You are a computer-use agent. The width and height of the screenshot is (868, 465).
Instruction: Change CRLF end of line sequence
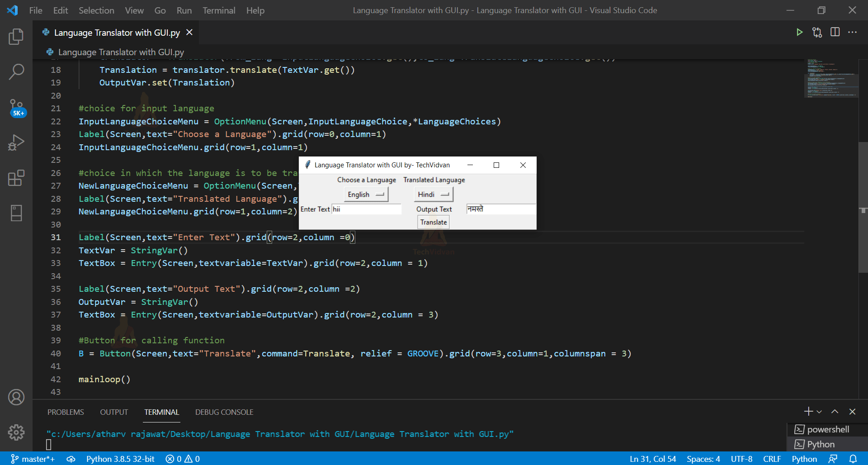[x=772, y=459]
